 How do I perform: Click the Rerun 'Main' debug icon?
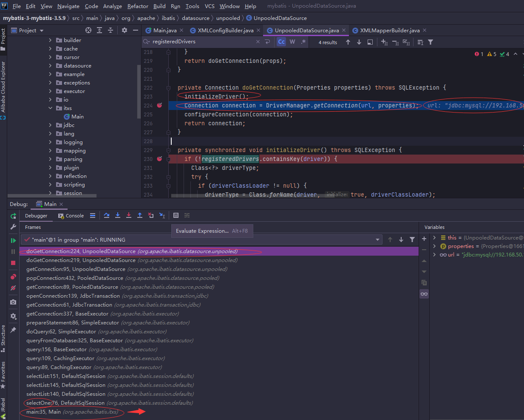[x=13, y=216]
